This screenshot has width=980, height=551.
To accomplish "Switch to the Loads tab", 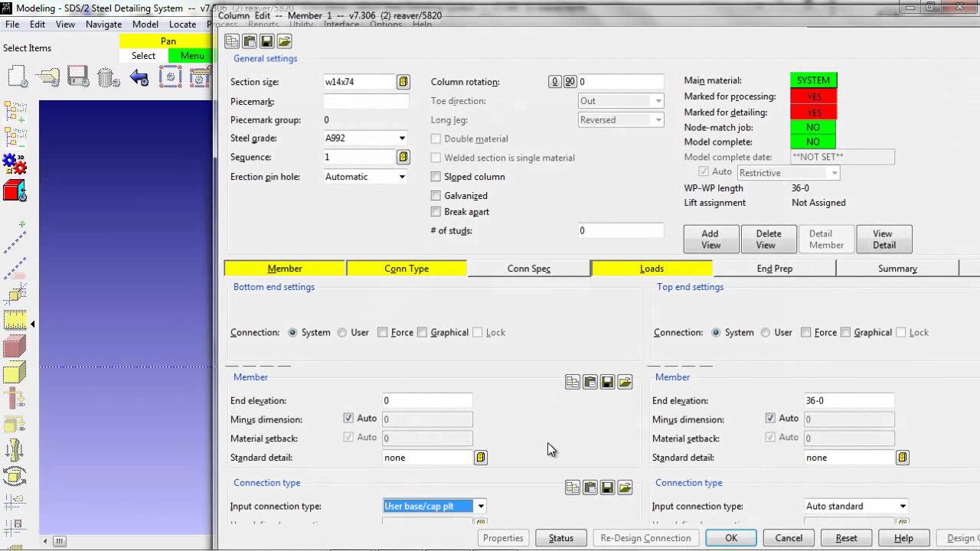I will 652,269.
